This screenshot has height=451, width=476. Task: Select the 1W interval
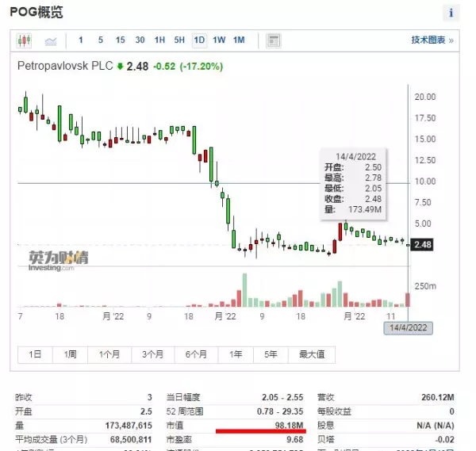coord(219,40)
